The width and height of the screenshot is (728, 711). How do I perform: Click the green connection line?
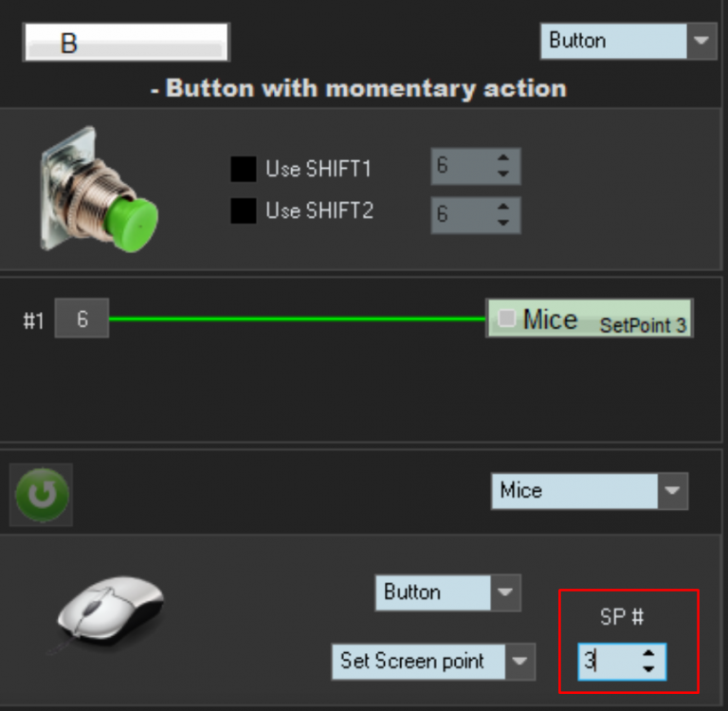point(296,319)
